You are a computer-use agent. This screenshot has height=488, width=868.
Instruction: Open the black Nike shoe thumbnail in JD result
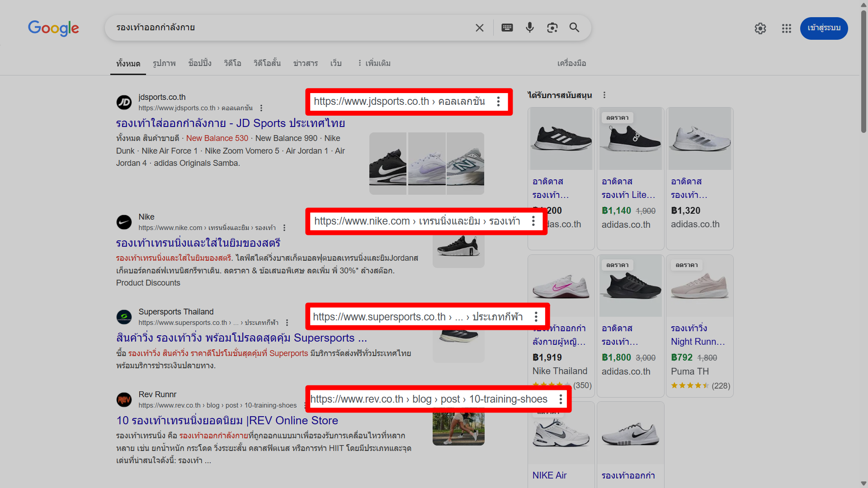tap(388, 164)
